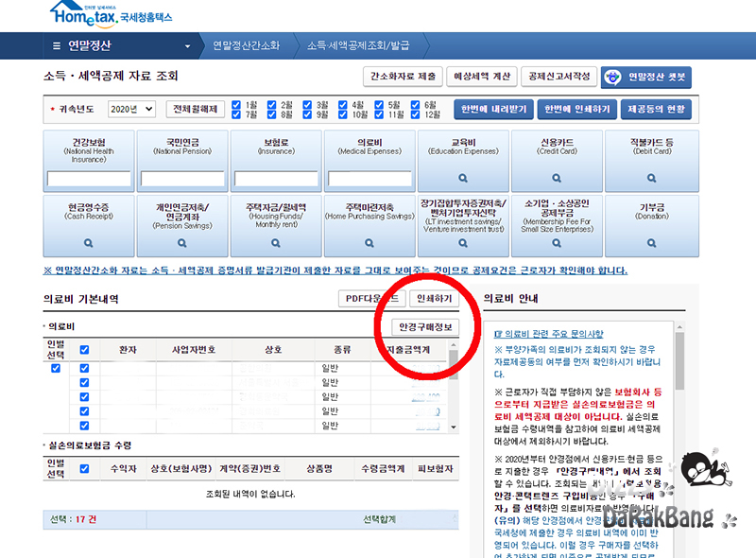Screen dimensions: 756x558
Task: Click the 전체월해제 button
Action: pos(196,109)
